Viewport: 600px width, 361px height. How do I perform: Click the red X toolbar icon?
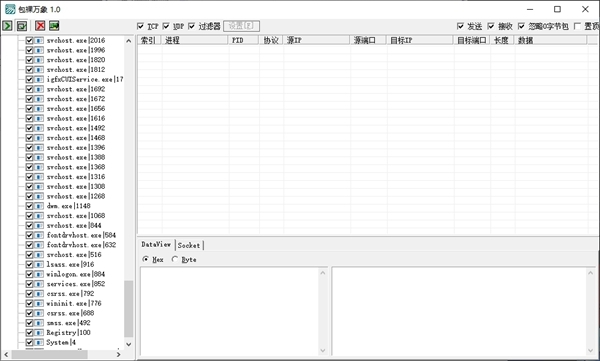click(40, 26)
